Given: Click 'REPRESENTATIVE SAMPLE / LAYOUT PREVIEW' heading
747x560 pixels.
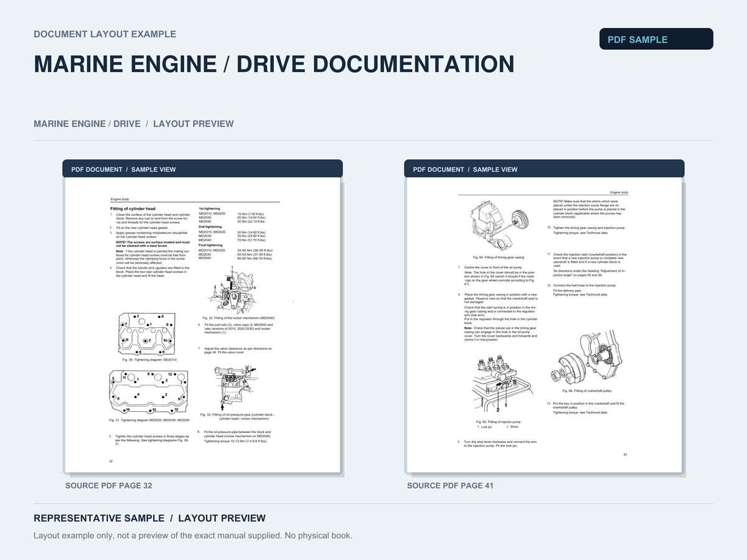Looking at the screenshot, I should click(149, 518).
